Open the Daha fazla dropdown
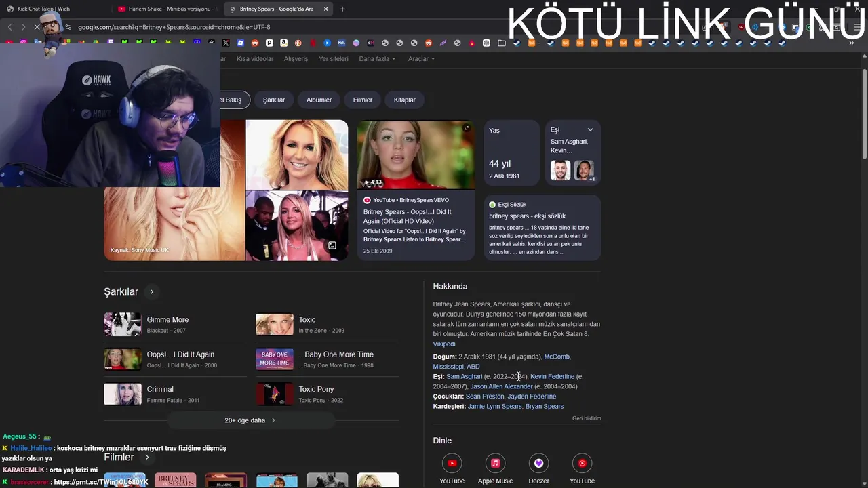This screenshot has width=868, height=488. 377,59
